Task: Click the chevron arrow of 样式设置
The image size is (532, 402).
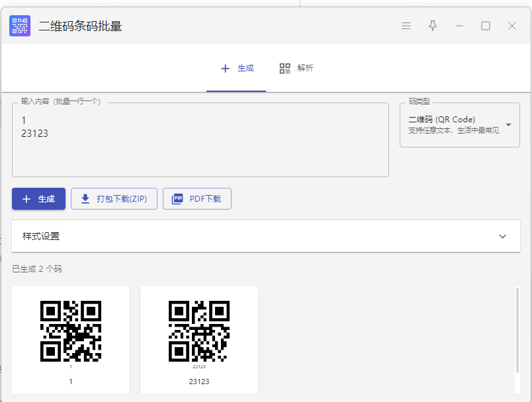Action: pyautogui.click(x=502, y=236)
